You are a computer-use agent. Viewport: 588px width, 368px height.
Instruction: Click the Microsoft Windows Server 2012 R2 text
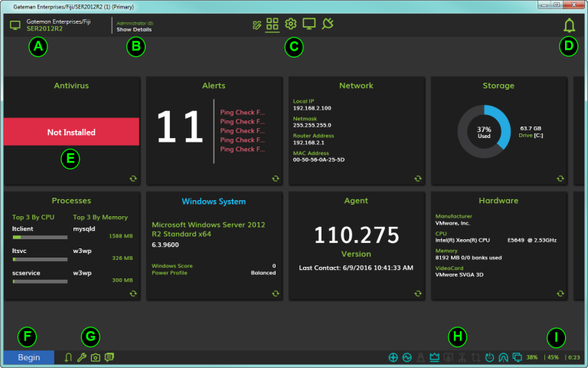208,229
